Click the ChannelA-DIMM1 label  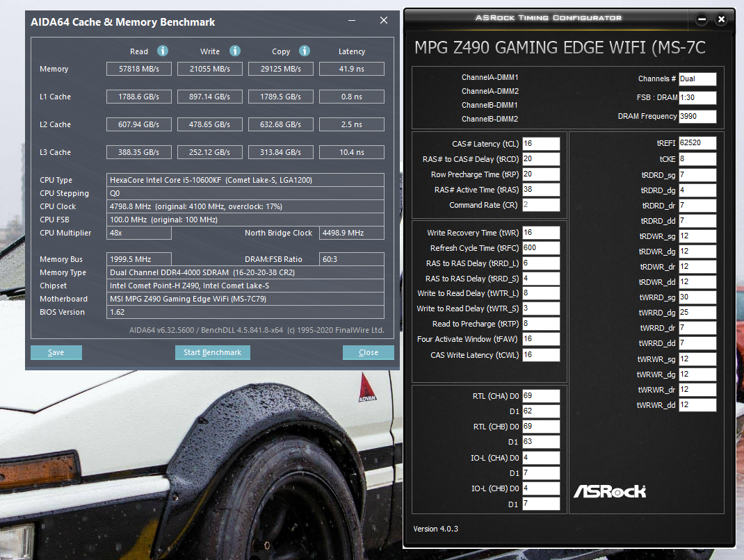pyautogui.click(x=490, y=77)
